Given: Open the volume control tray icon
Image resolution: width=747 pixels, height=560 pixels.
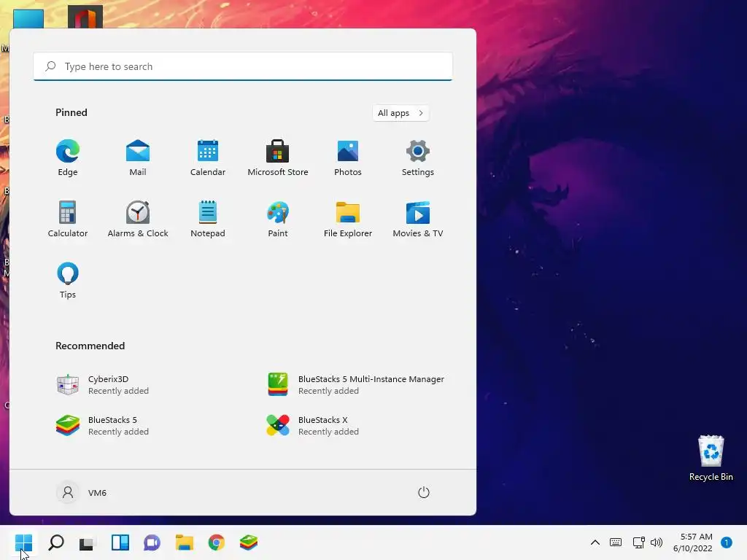Looking at the screenshot, I should click(657, 542).
